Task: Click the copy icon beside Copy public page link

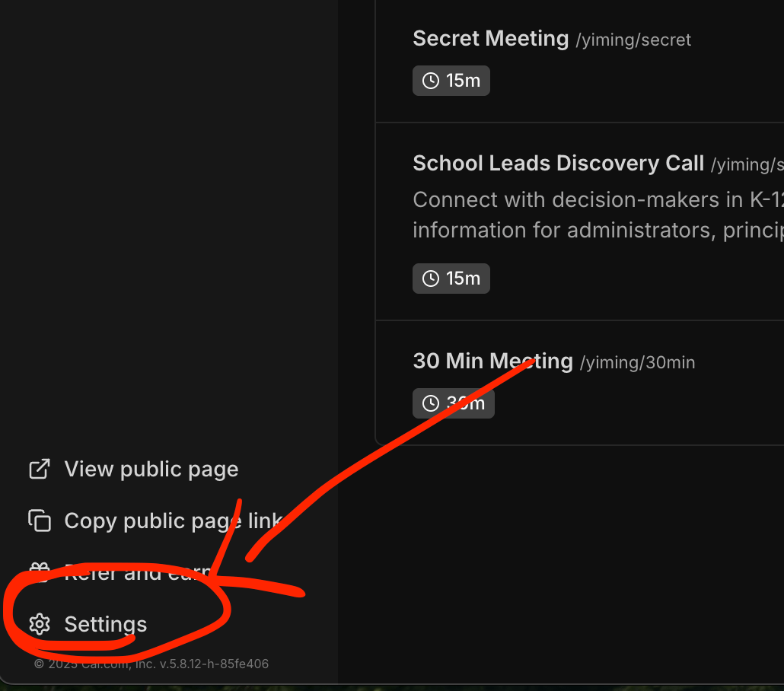Action: tap(40, 521)
